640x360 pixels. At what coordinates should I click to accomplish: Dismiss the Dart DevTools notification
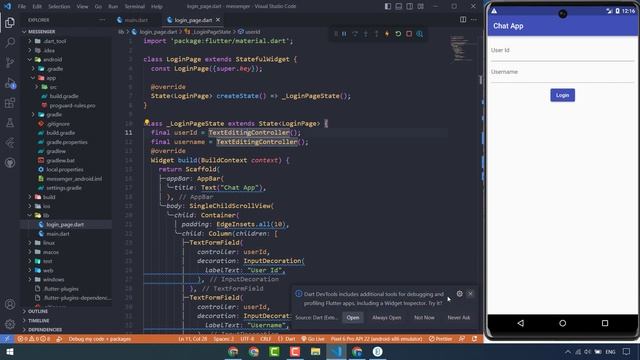pos(470,293)
